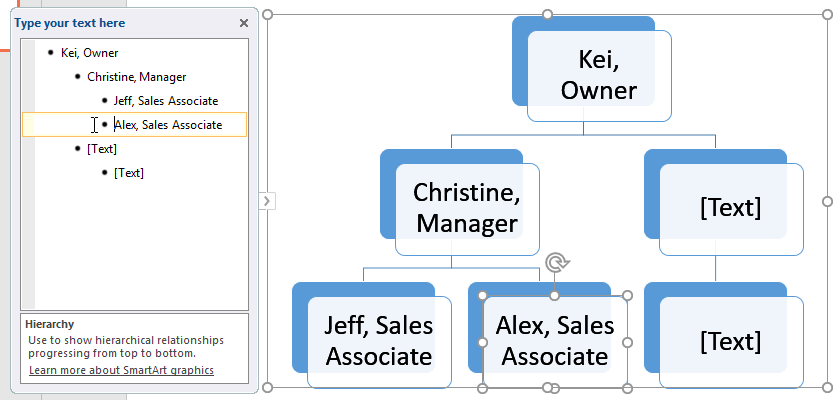Image resolution: width=840 pixels, height=400 pixels.
Task: Select the Jeff, Sales Associate bullet line
Action: tap(165, 101)
